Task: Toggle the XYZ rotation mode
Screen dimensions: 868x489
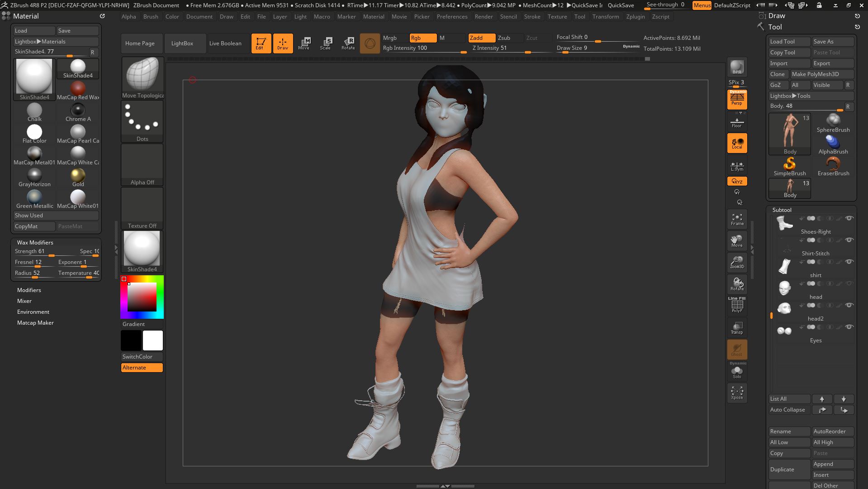Action: point(737,181)
